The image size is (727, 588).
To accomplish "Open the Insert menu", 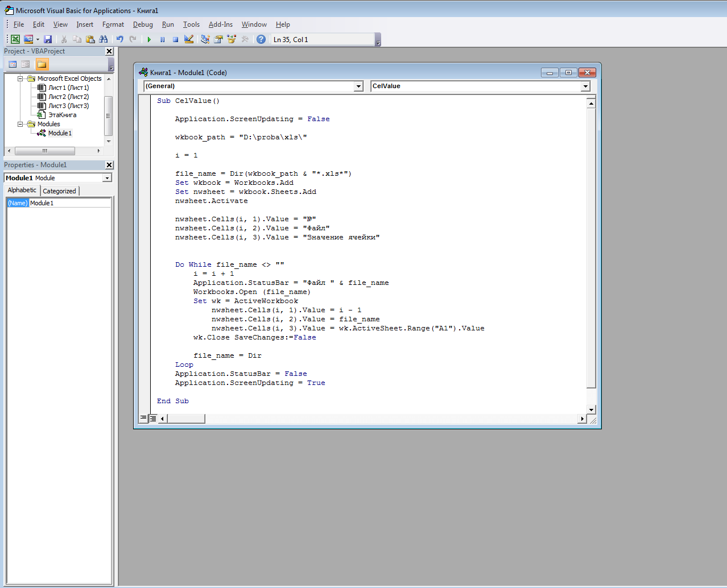I will [85, 24].
